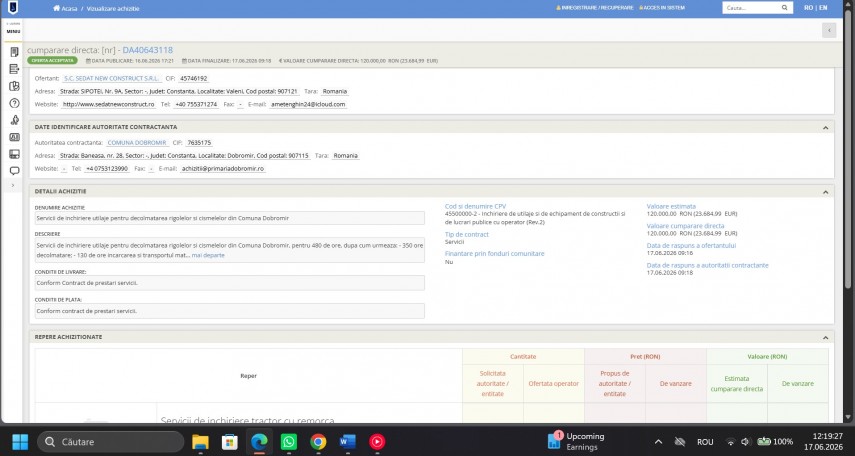Click the Reper table column header

click(248, 376)
